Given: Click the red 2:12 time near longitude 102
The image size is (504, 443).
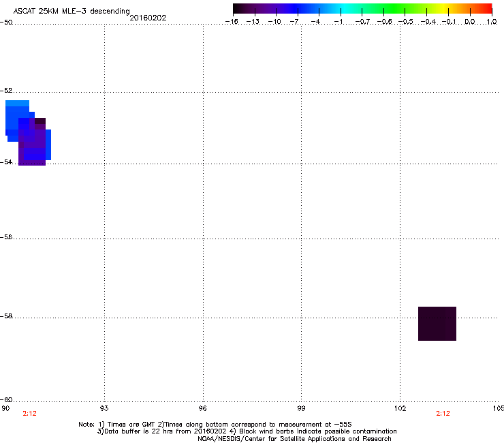Looking at the screenshot, I should 443,414.
